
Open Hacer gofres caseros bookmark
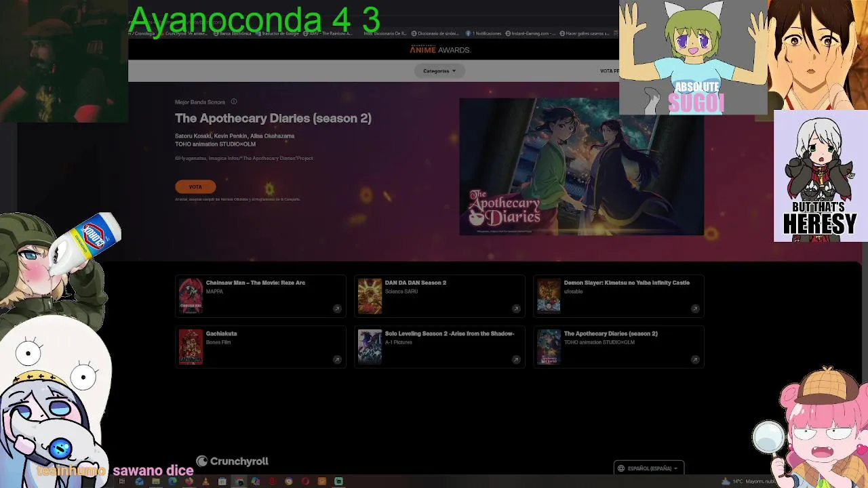[x=585, y=33]
